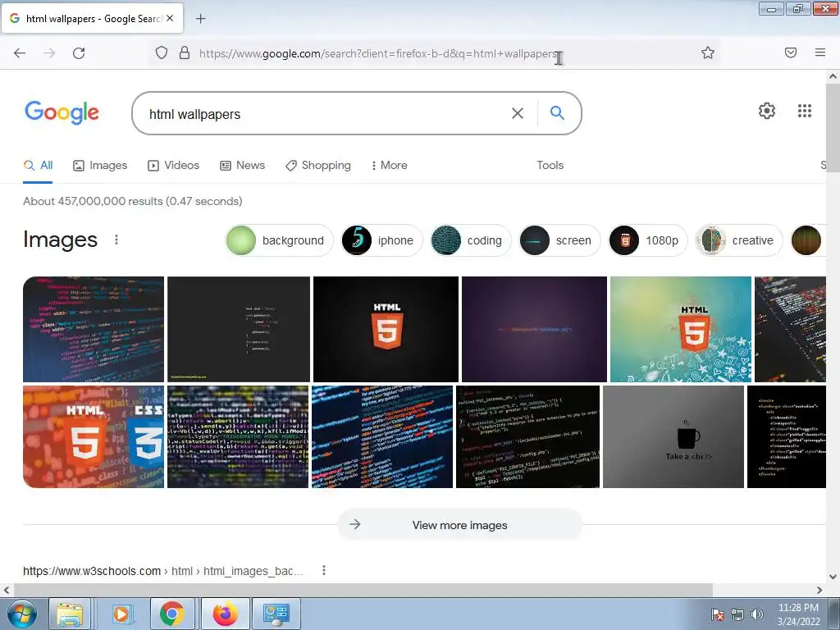Close the html wallpapers tab
Image resolution: width=840 pixels, height=630 pixels.
click(x=170, y=18)
